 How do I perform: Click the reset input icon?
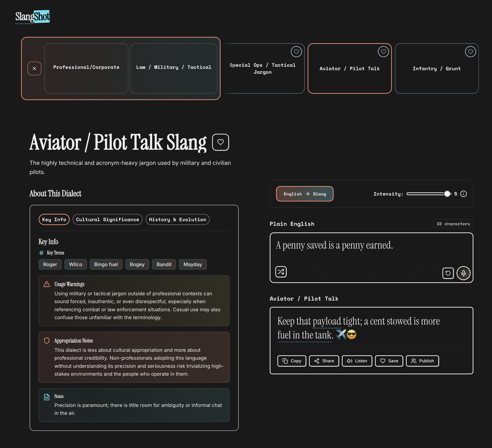tap(448, 273)
